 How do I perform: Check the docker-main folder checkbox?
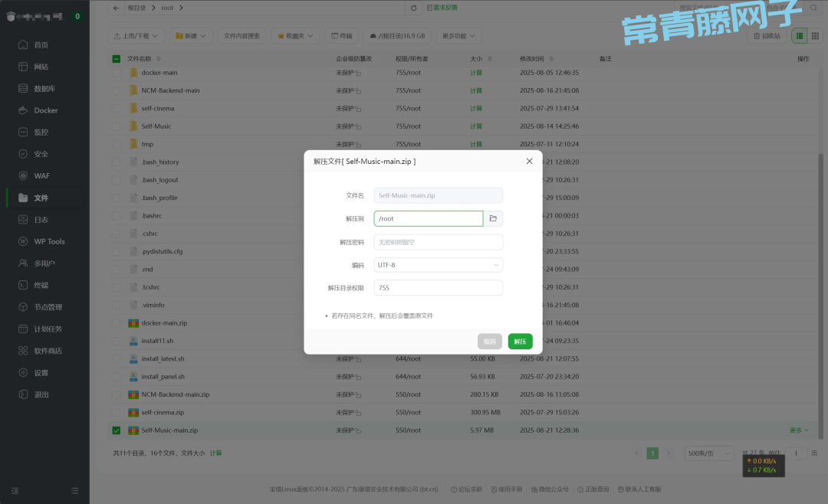117,73
